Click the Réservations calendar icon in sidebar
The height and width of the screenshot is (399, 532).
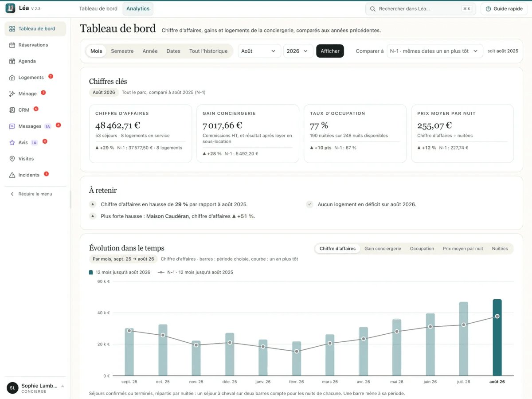click(x=12, y=45)
